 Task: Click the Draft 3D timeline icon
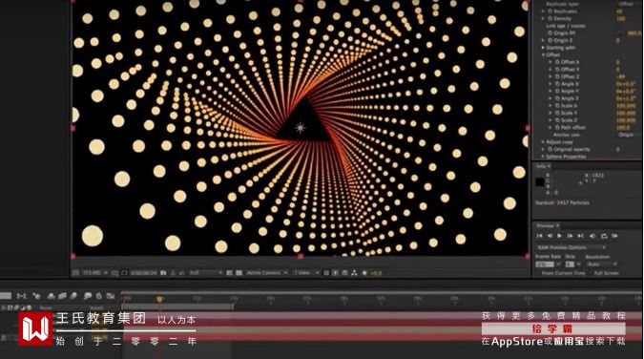tap(37, 296)
